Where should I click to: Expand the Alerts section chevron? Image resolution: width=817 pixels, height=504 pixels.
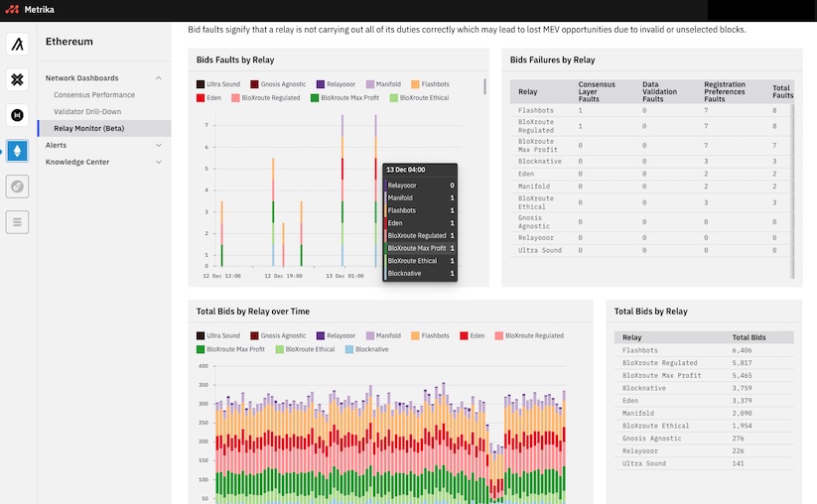point(159,145)
